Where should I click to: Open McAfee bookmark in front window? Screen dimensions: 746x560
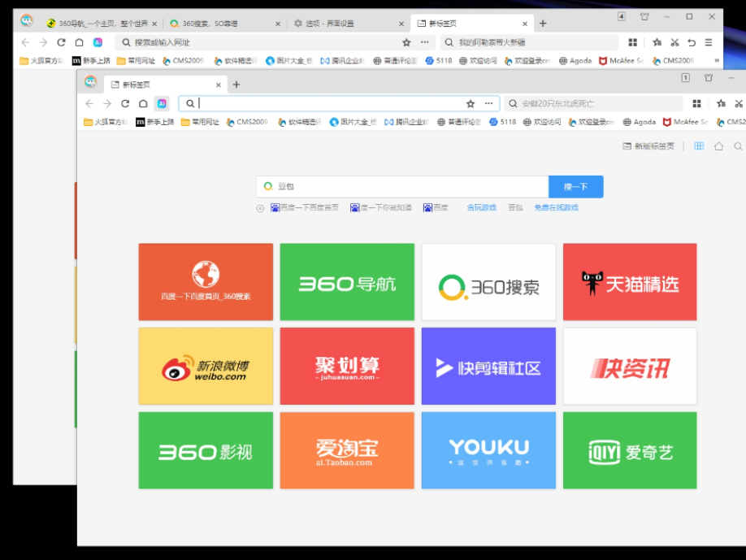(686, 122)
